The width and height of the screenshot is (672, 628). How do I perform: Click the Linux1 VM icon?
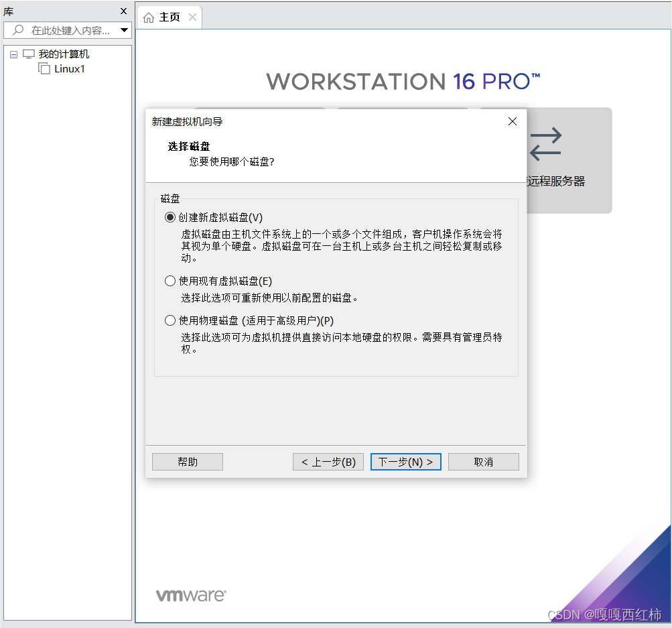point(44,68)
